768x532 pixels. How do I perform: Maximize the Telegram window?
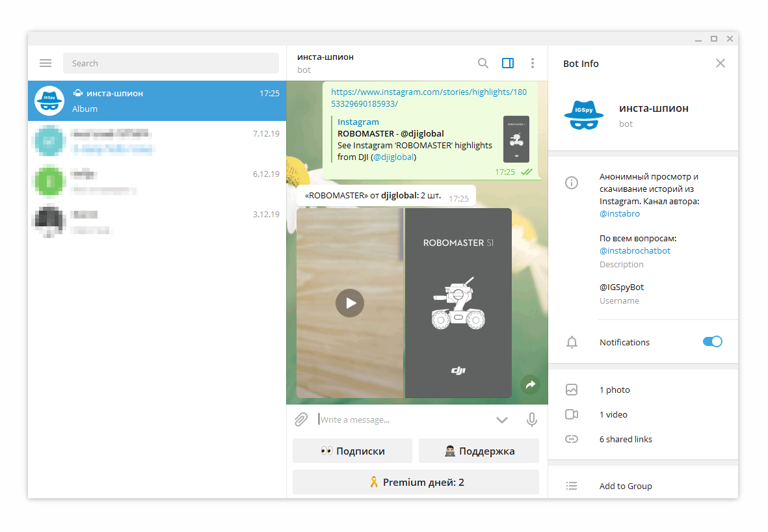click(714, 39)
